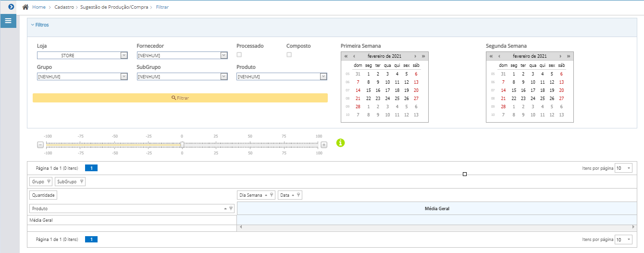644x253 pixels.
Task: Click Sugestão de Produção/Compra breadcrumb
Action: 115,7
